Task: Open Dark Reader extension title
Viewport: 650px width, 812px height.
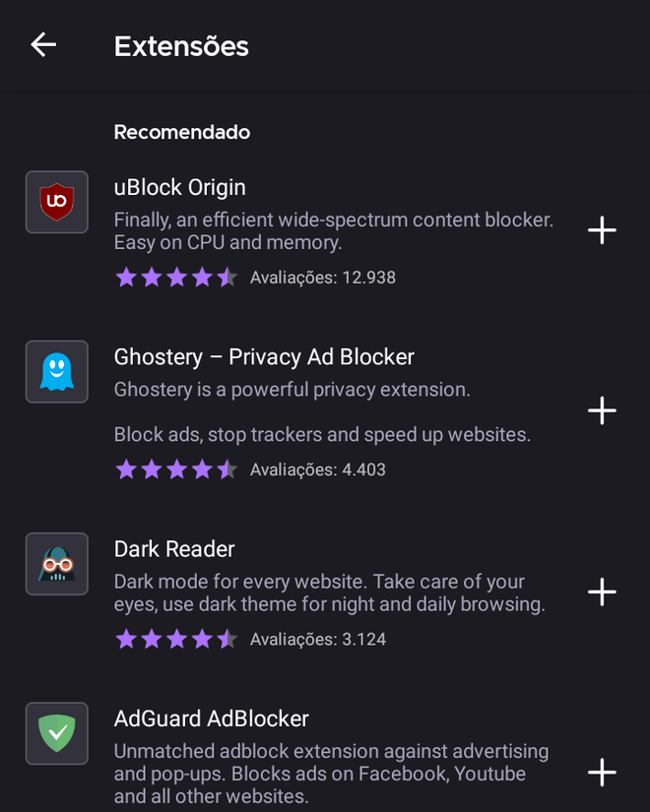Action: [x=174, y=549]
